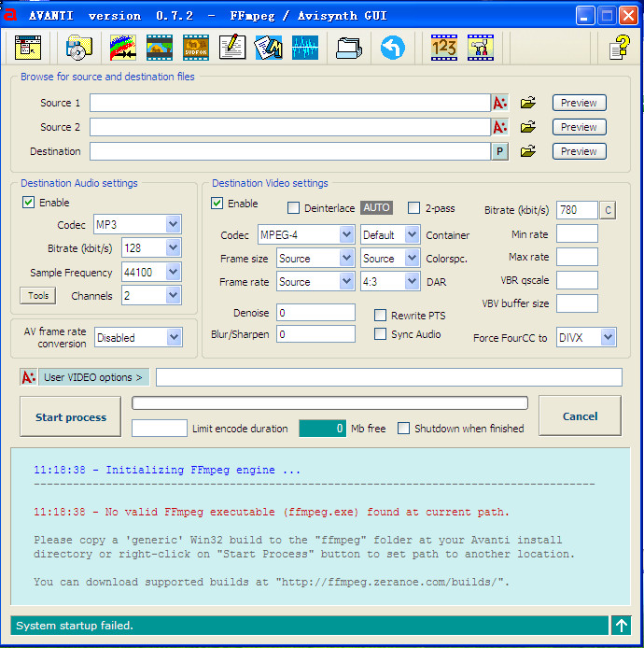Image resolution: width=644 pixels, height=648 pixels.
Task: Click the Avisynth A: icon beside Source 2
Action: tap(500, 127)
